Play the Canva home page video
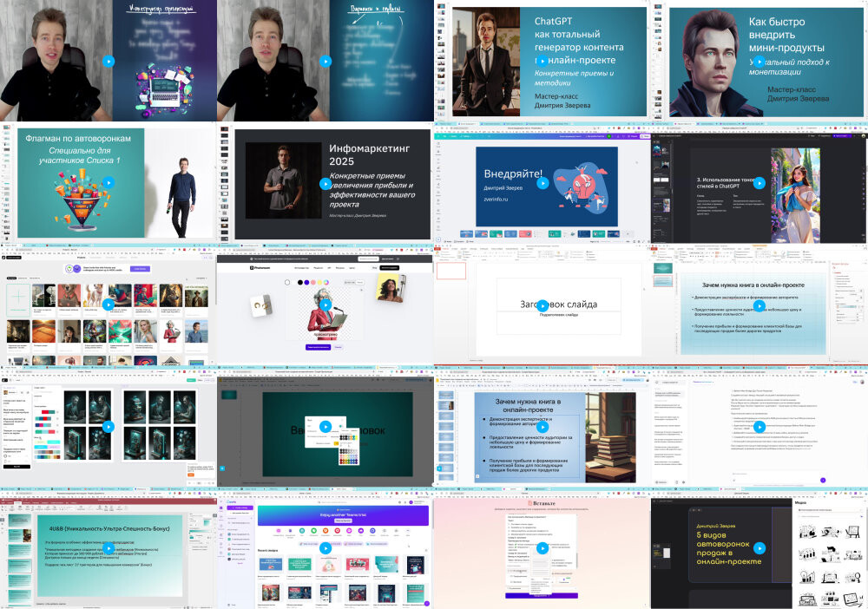This screenshot has width=868, height=609. pos(325,547)
